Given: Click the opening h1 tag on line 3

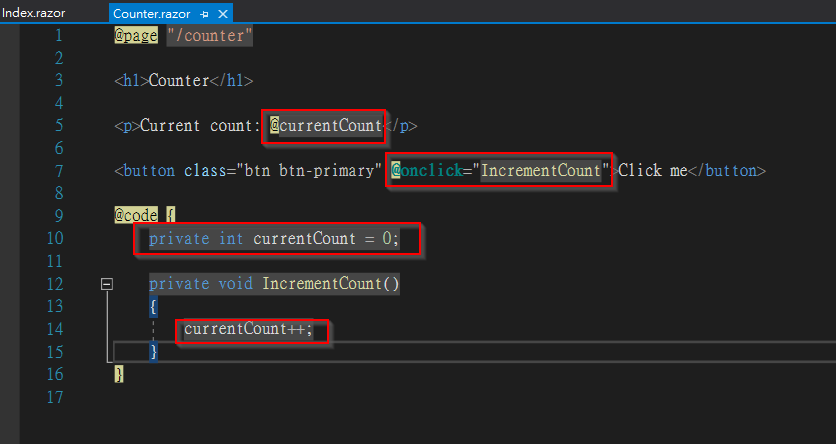Looking at the screenshot, I should click(131, 80).
